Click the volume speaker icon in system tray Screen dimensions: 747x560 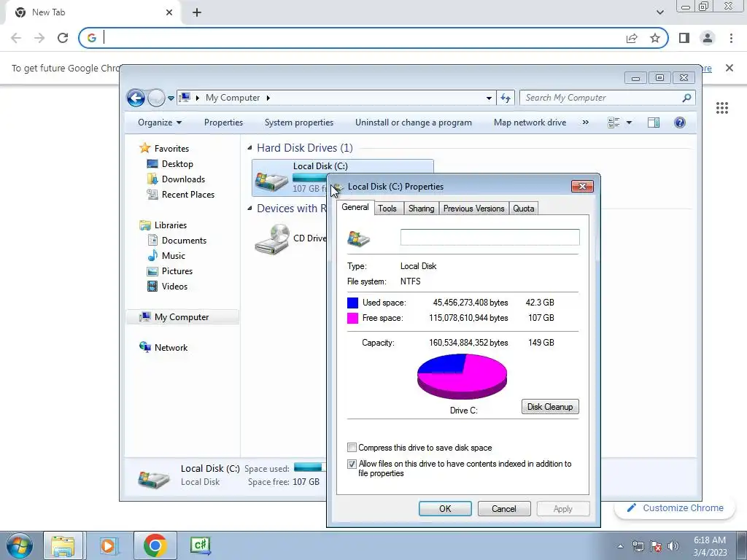pos(673,546)
